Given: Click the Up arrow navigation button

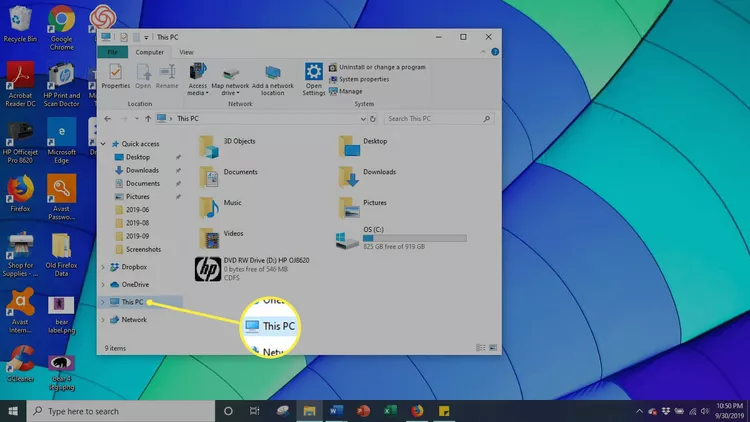Looking at the screenshot, I should click(x=147, y=118).
